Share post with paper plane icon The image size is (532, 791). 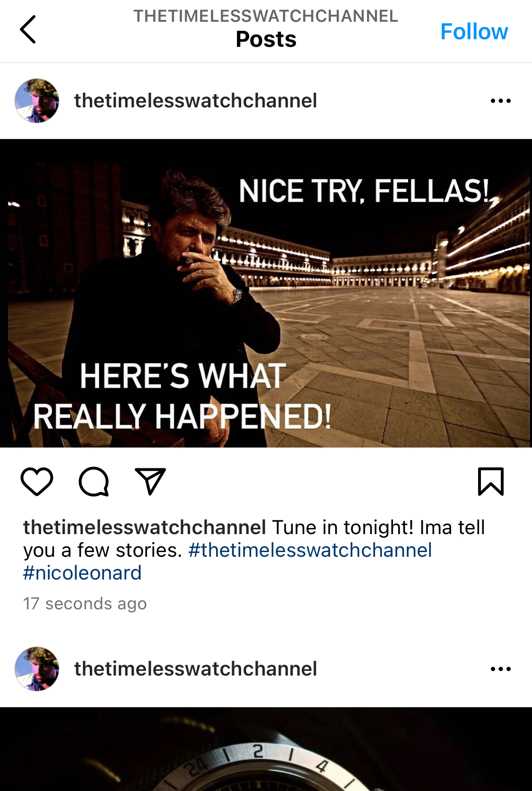150,482
